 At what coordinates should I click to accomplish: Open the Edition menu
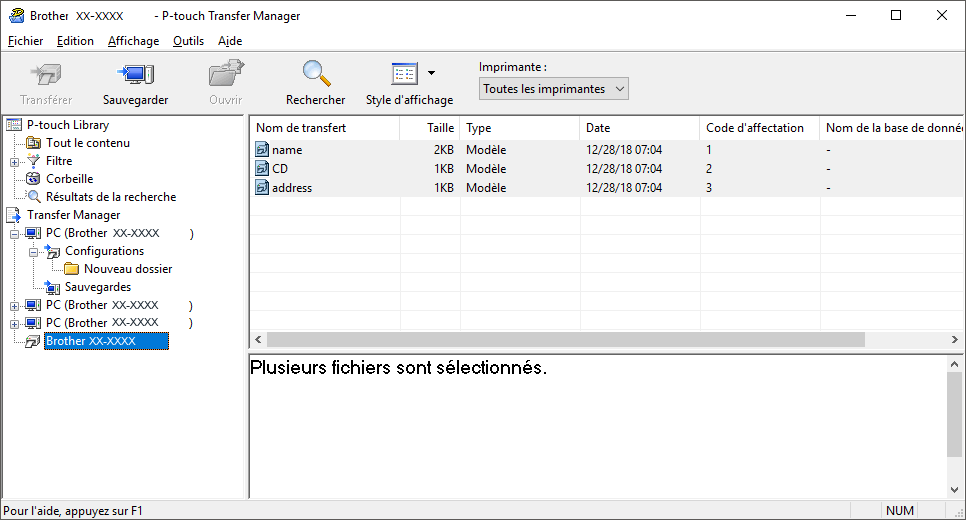(x=75, y=41)
